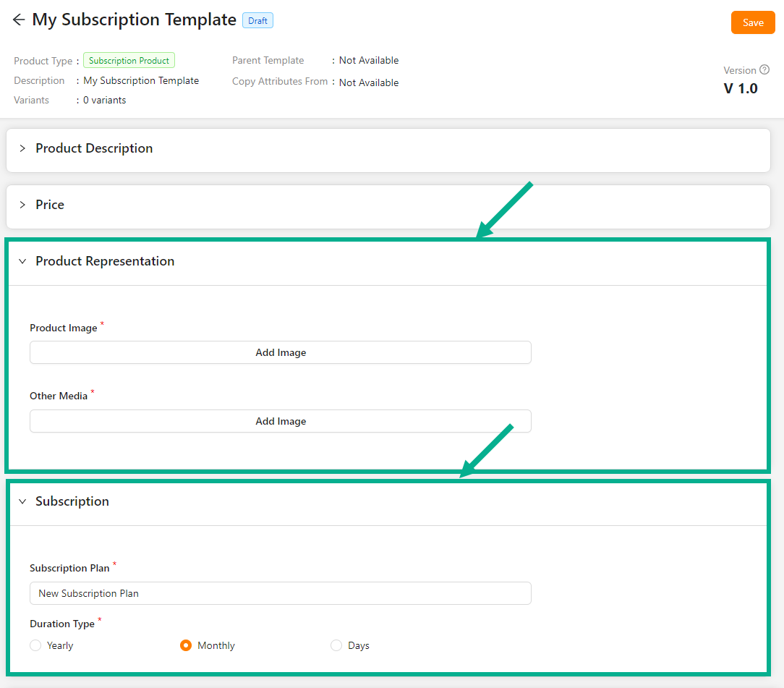
Task: Click the Version help question mark icon
Action: 764,70
